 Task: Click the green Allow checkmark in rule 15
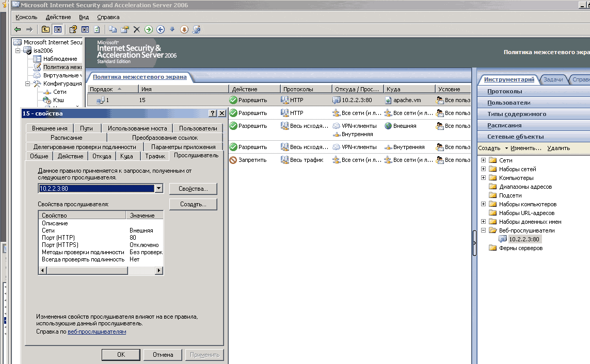[x=233, y=100]
